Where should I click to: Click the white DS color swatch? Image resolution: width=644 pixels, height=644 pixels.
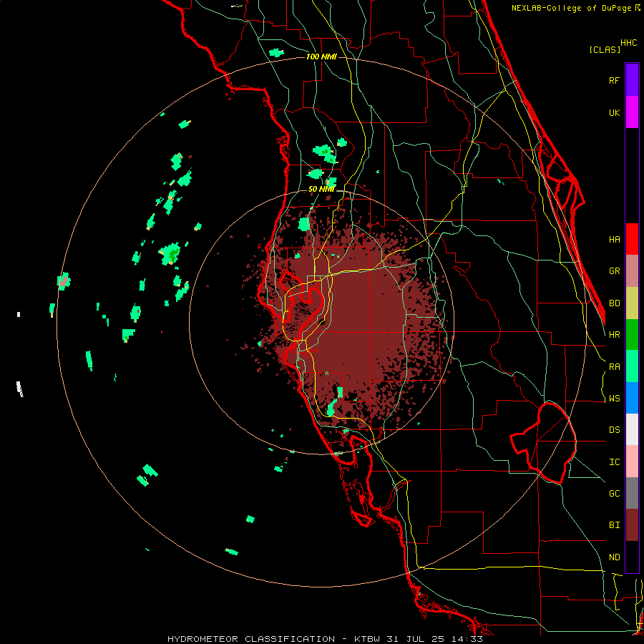tap(632, 429)
